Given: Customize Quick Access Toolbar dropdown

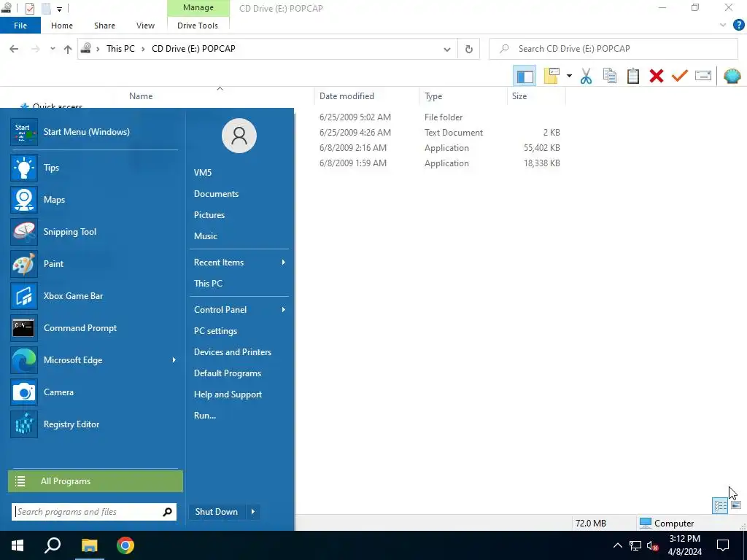Looking at the screenshot, I should click(x=59, y=9).
